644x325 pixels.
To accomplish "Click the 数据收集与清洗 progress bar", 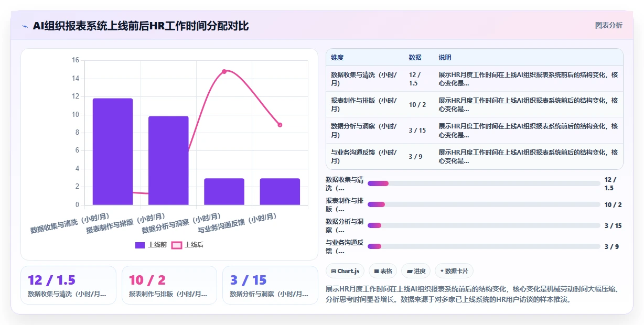I will coord(484,183).
